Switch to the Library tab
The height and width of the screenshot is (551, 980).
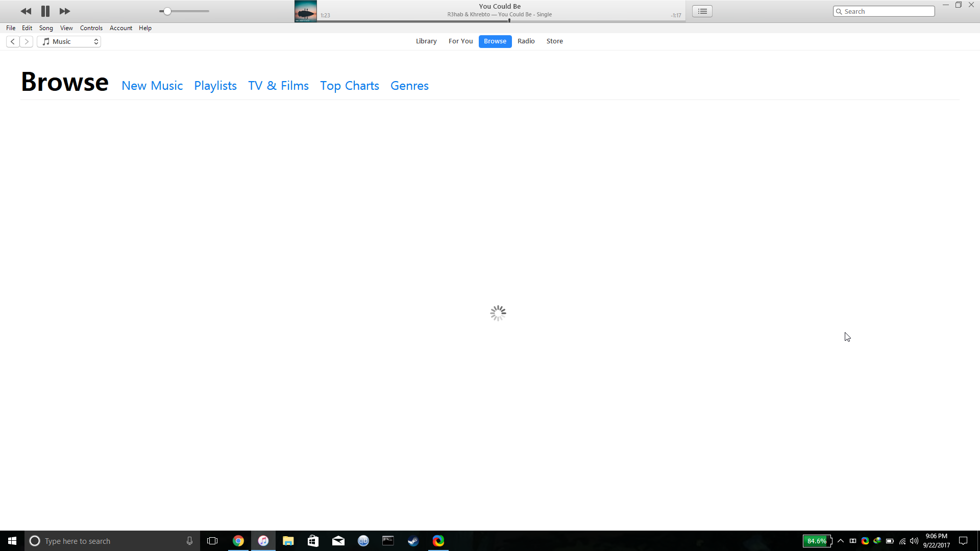click(x=426, y=41)
